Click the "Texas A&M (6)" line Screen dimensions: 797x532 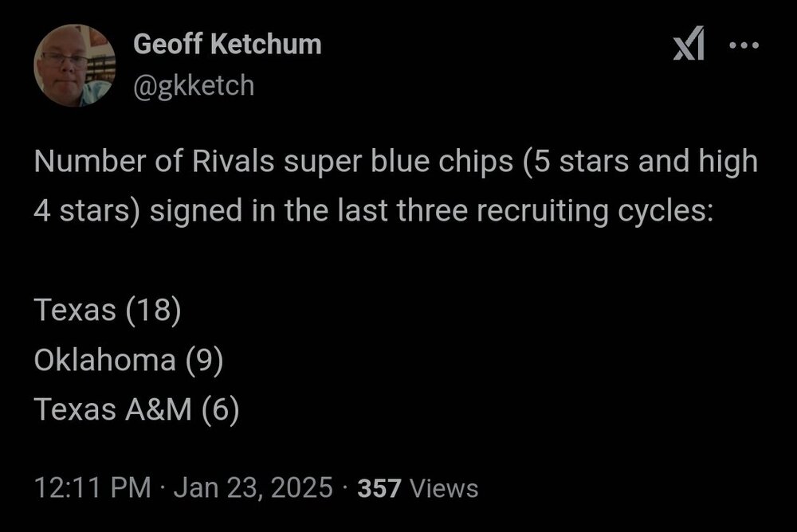pyautogui.click(x=136, y=409)
